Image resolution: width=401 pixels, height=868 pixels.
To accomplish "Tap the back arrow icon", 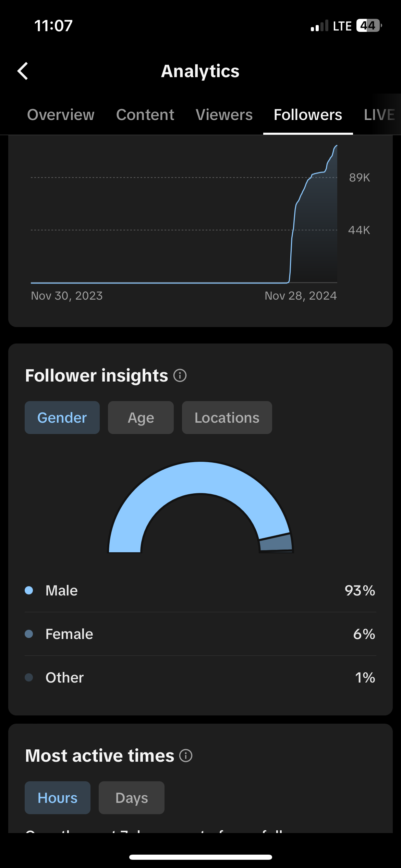I will pos(23,71).
